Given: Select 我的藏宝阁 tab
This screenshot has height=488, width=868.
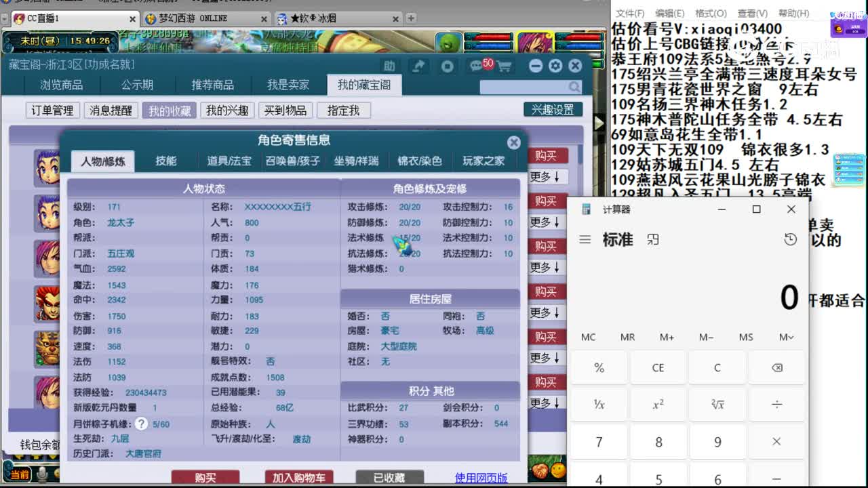Looking at the screenshot, I should click(x=364, y=85).
